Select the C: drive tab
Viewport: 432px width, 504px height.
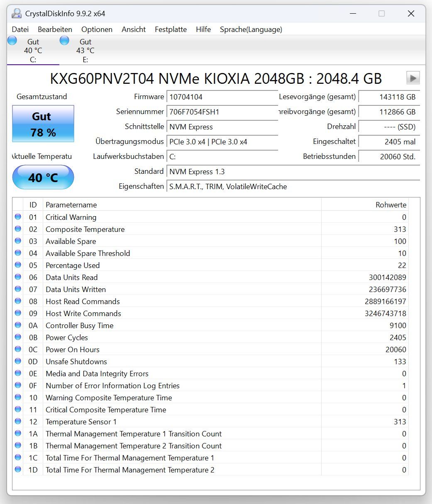coord(33,50)
